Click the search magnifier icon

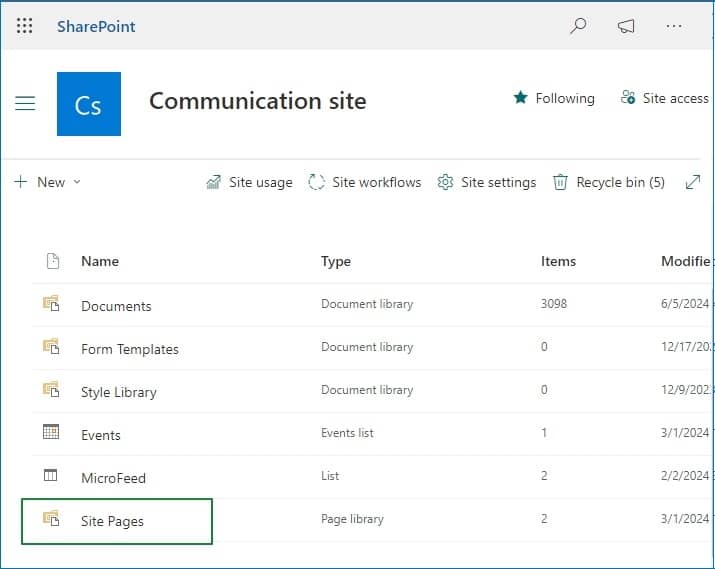tap(578, 26)
